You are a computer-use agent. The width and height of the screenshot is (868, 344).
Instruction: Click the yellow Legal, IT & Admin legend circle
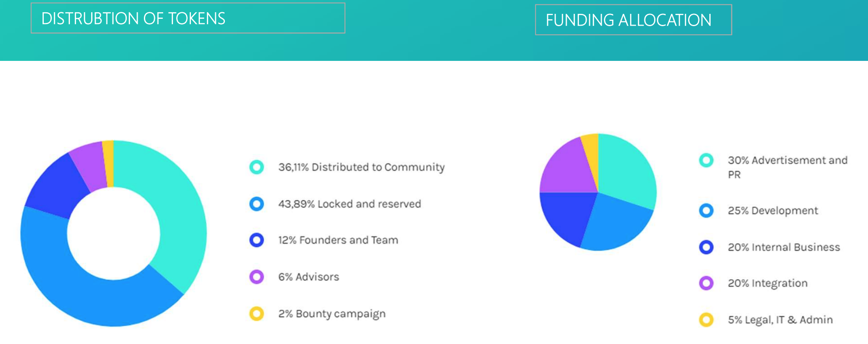[x=706, y=319]
